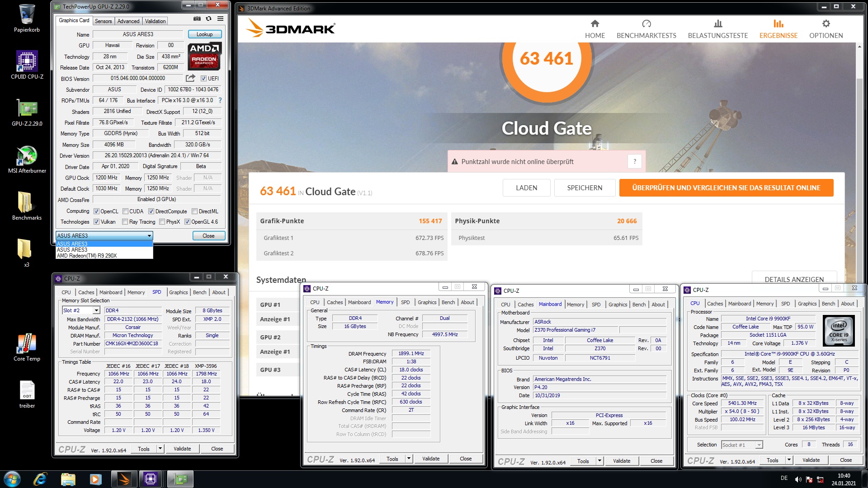Toggle the Ray Tracing checkbox
This screenshot has width=868, height=488.
[x=125, y=222]
